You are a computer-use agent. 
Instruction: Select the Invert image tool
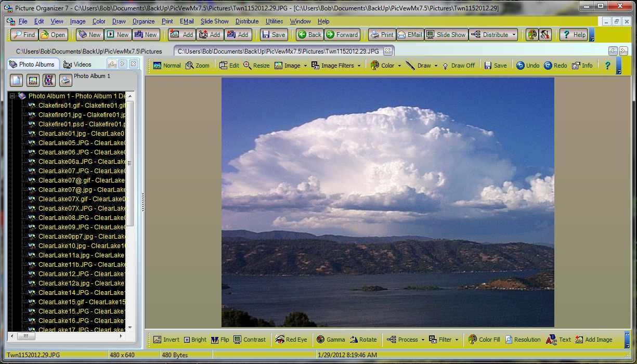point(166,339)
